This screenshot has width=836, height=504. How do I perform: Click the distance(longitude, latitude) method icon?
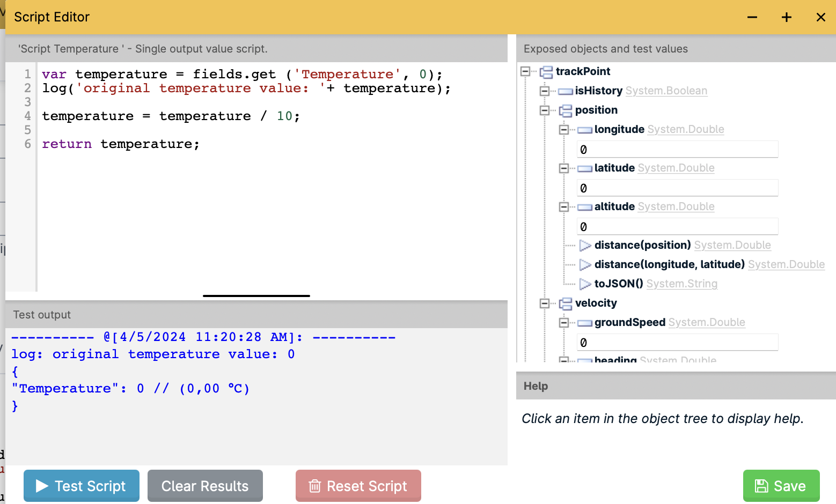coord(585,265)
